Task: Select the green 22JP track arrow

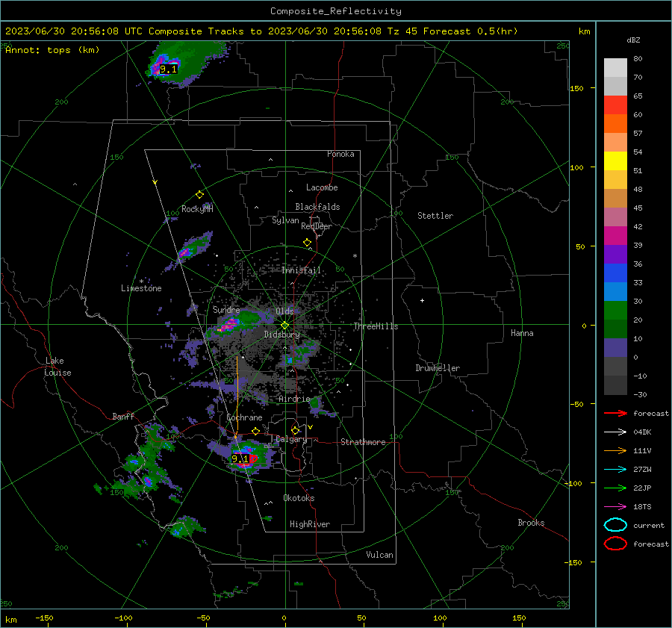Action: coord(615,488)
